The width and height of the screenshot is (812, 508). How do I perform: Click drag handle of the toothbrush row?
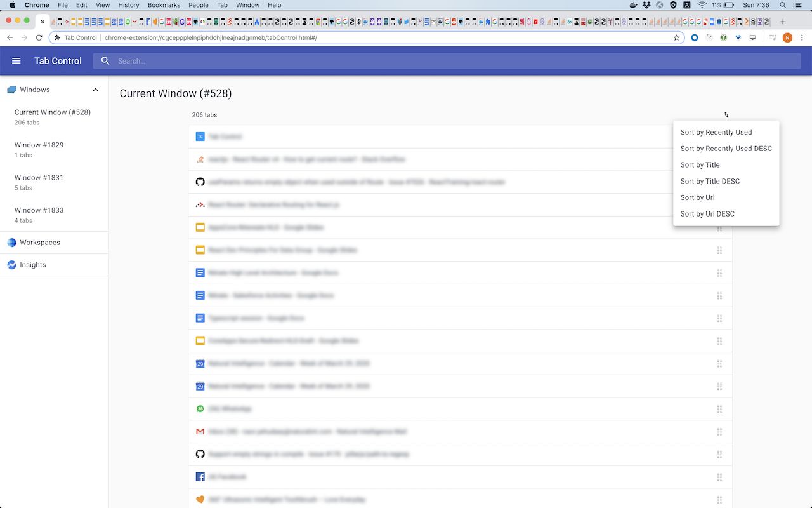(x=719, y=500)
